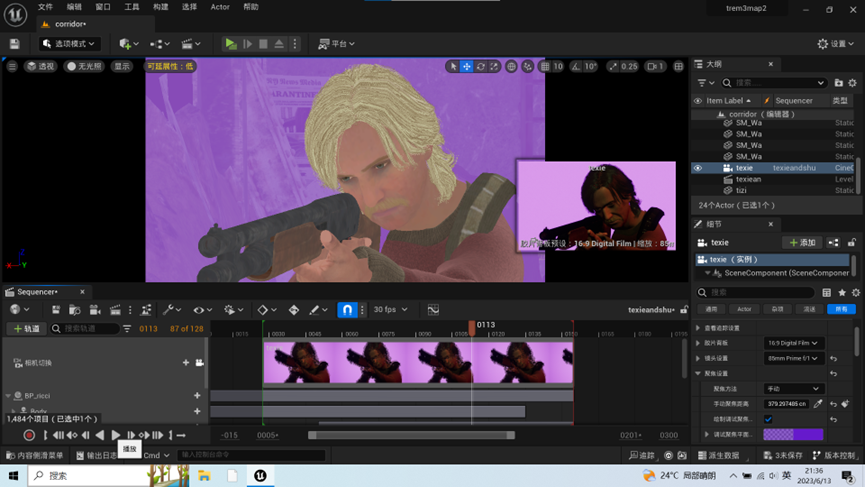Toggle visibility eye for texie actor
The height and width of the screenshot is (487, 865).
click(698, 168)
